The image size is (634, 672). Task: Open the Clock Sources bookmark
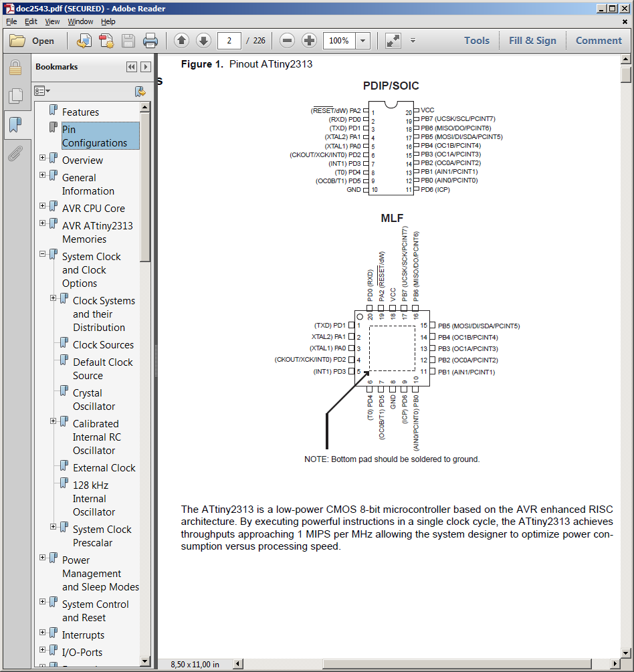click(103, 345)
